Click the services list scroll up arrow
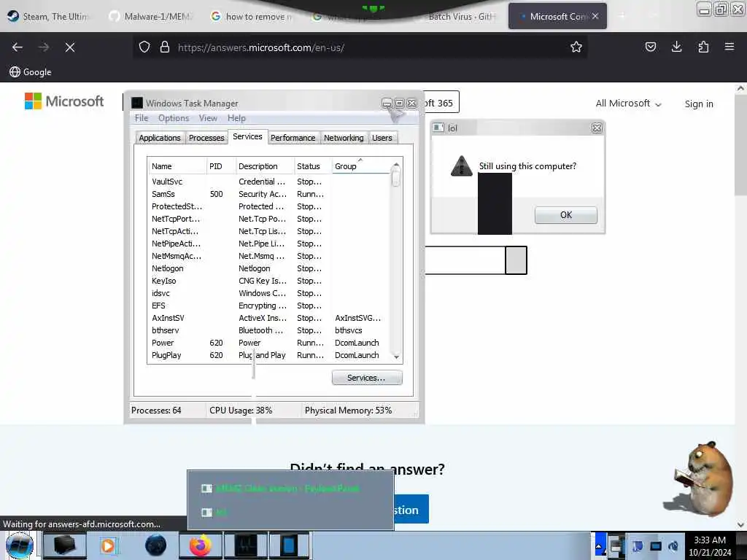The image size is (747, 560). (396, 165)
